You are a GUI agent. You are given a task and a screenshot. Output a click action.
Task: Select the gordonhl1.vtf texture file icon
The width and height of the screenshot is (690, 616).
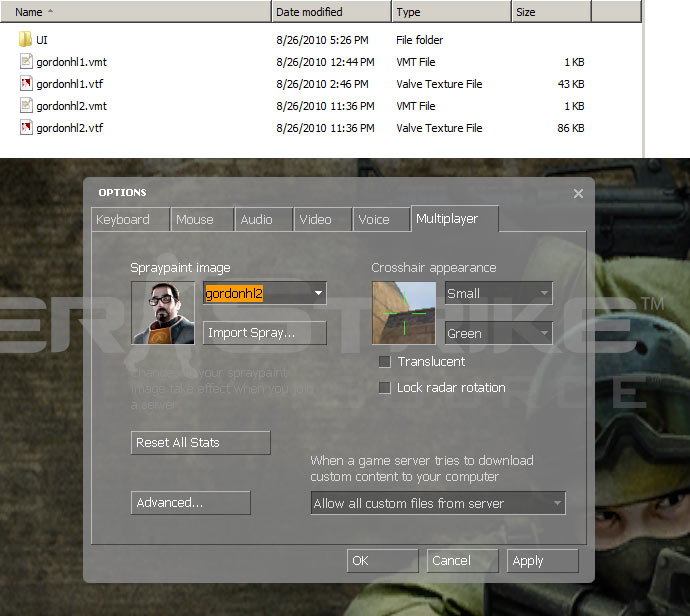click(25, 84)
